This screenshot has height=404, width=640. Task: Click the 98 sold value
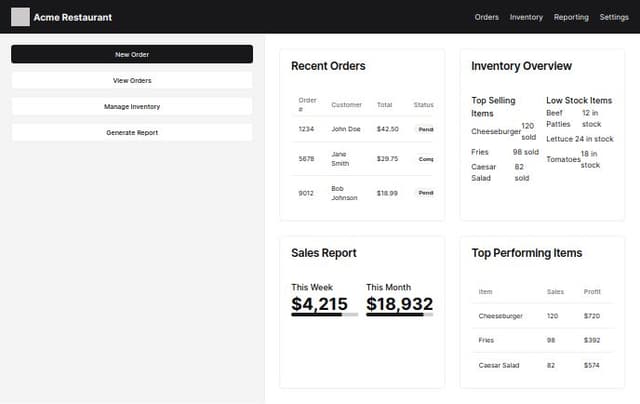coord(526,152)
